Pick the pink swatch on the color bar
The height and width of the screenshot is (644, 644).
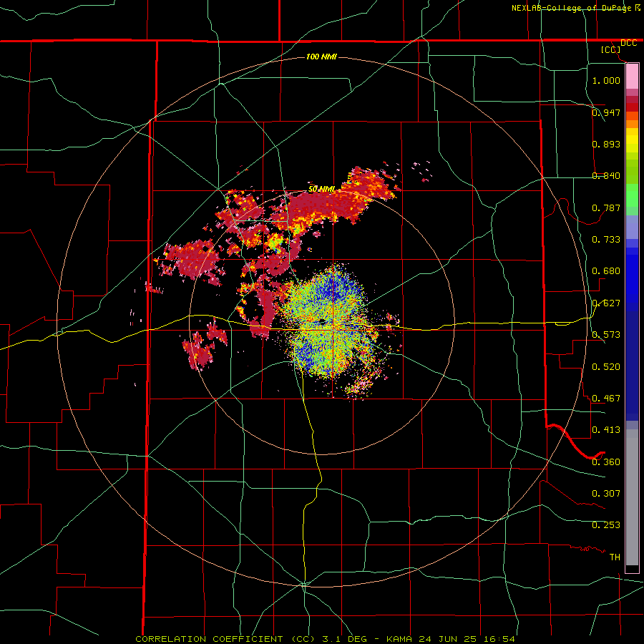click(632, 77)
